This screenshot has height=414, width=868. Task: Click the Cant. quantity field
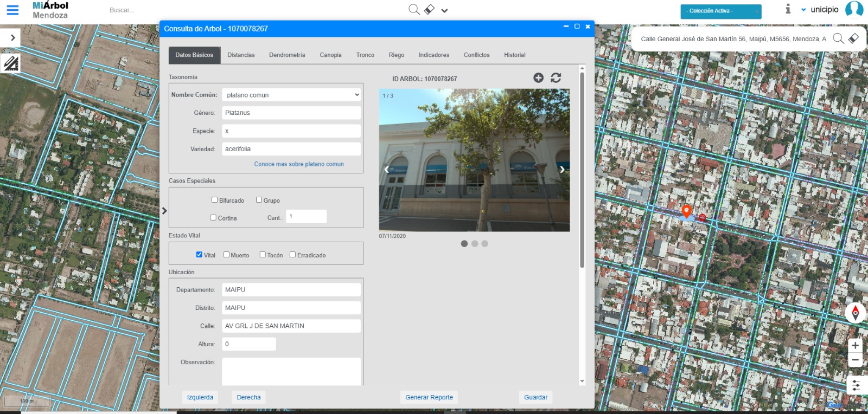pyautogui.click(x=307, y=216)
